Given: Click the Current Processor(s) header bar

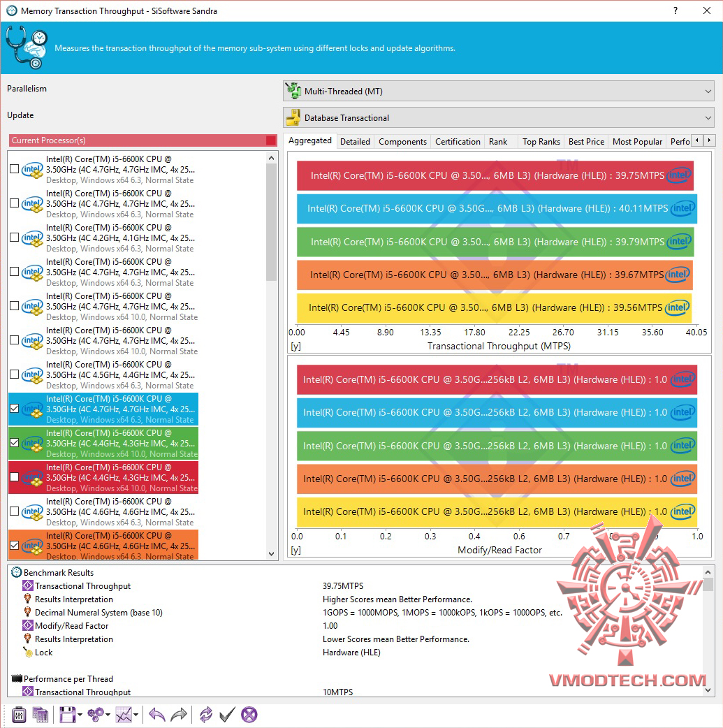Looking at the screenshot, I should tap(143, 140).
